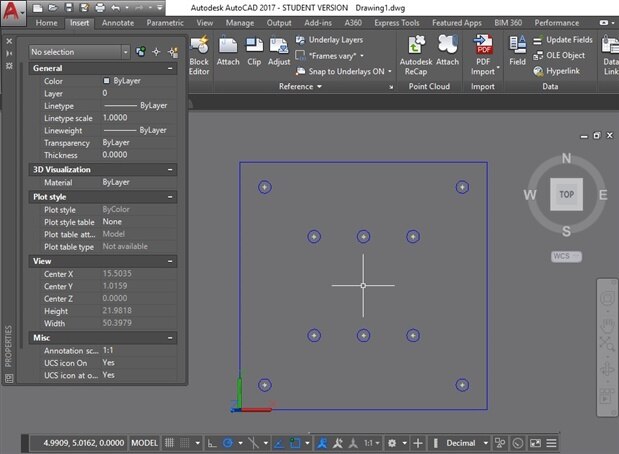Screen dimensions: 619x454
Task: Switch to the Annotate ribbon tab
Action: (116, 21)
